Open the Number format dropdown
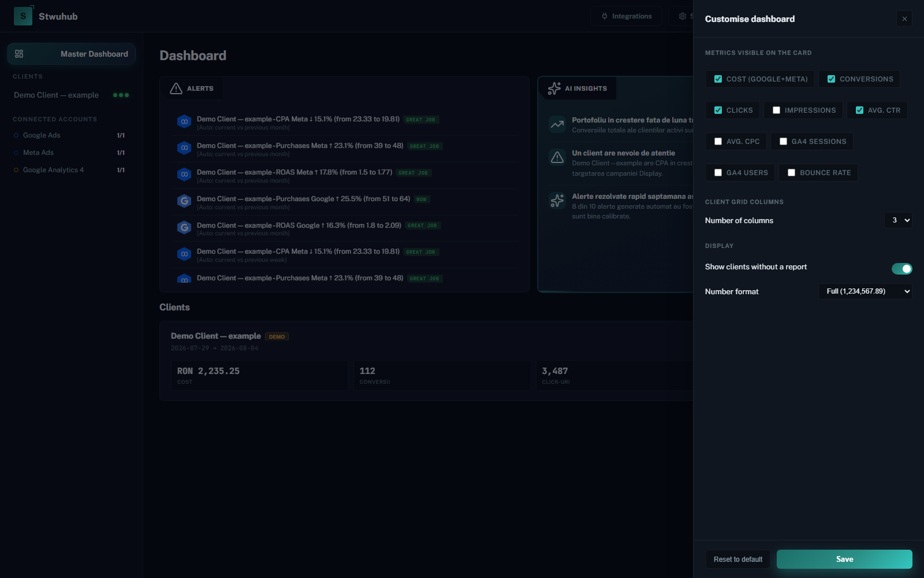This screenshot has height=578, width=924. 865,291
